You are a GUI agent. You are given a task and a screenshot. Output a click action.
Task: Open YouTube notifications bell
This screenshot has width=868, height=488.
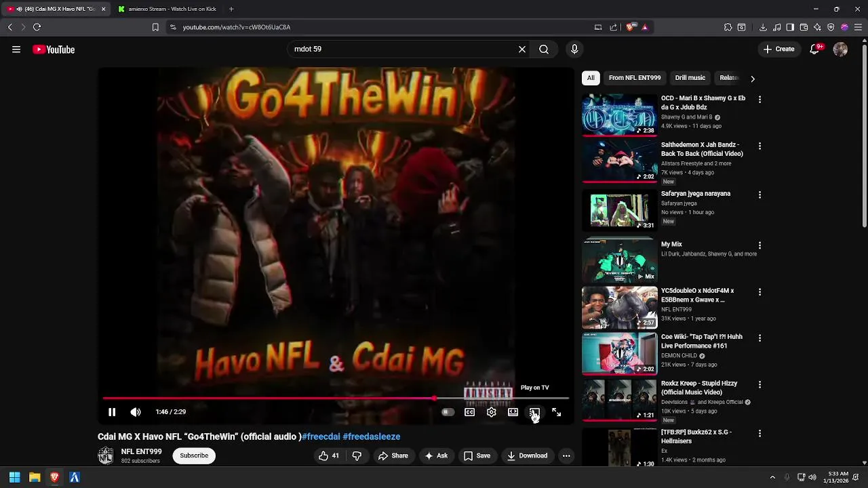(x=815, y=49)
